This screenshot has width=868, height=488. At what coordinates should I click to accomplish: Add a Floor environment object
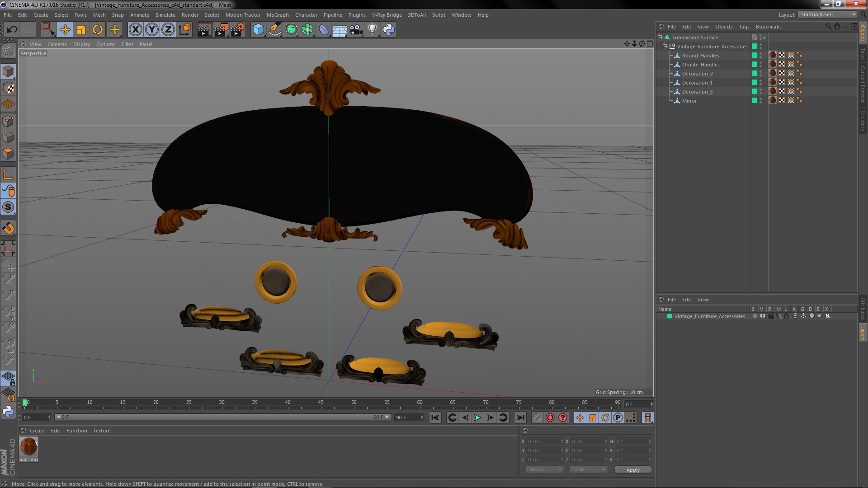click(x=340, y=30)
